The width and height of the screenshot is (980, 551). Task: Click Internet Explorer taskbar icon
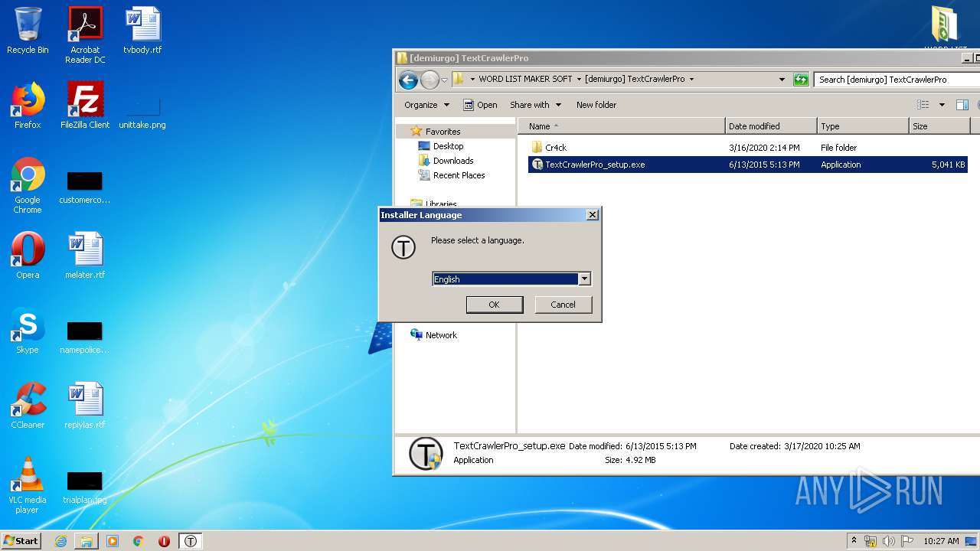tap(60, 541)
